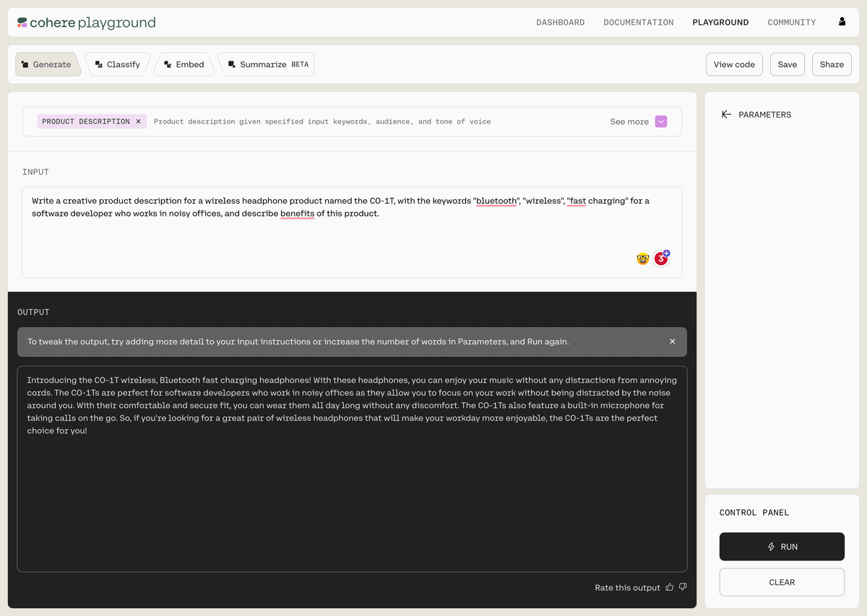Remove the Product Description preset tag
The image size is (867, 616).
[x=139, y=121]
